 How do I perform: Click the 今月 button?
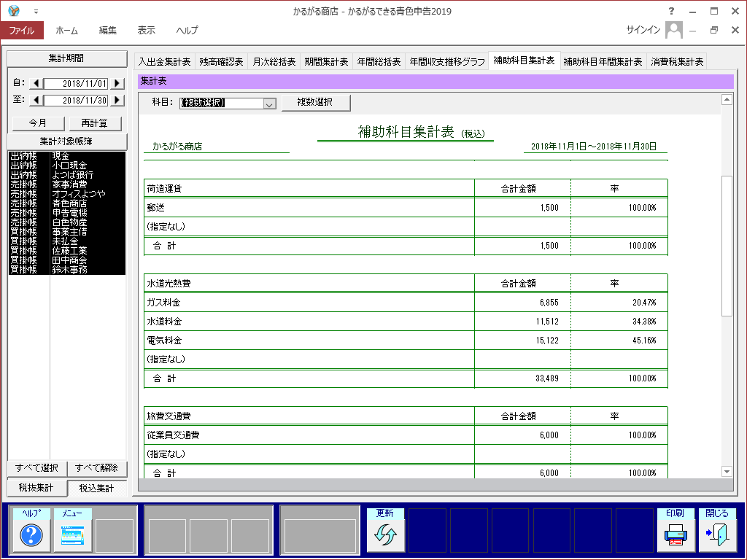pos(38,123)
